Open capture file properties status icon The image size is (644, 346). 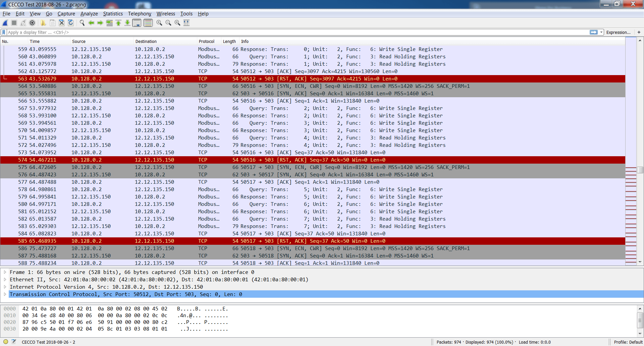[x=14, y=342]
